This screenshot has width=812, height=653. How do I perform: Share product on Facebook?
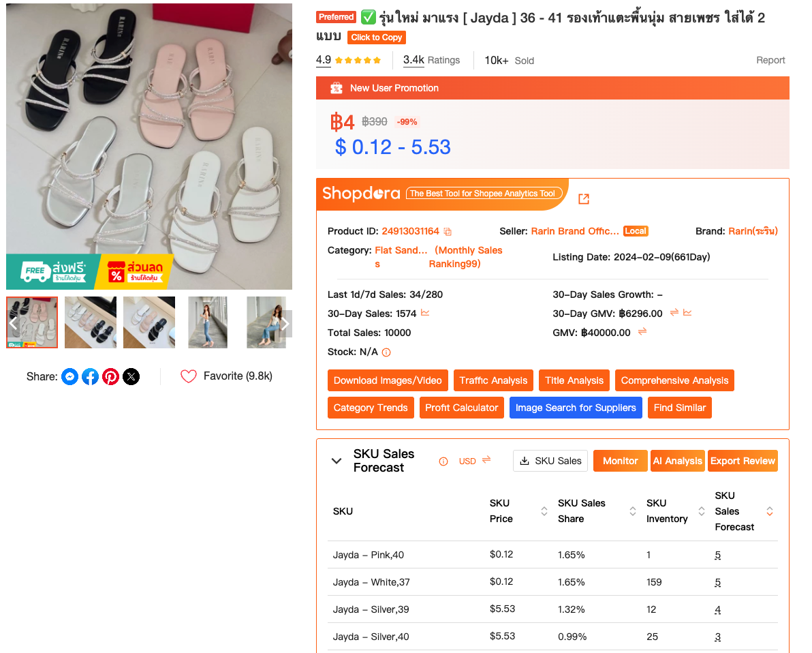[x=90, y=376]
